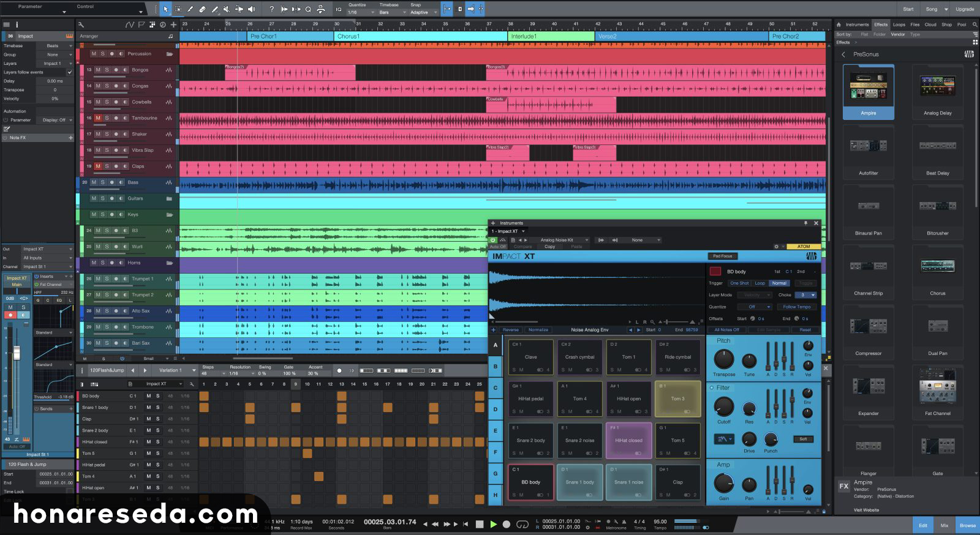Select the Arrow tool in the toolbar
The height and width of the screenshot is (535, 980).
point(165,9)
